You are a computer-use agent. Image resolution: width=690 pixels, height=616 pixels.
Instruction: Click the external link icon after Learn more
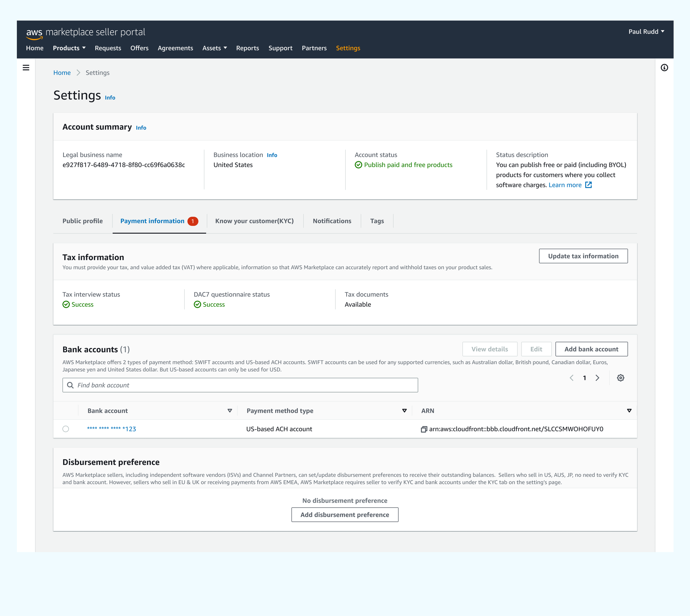(x=588, y=185)
